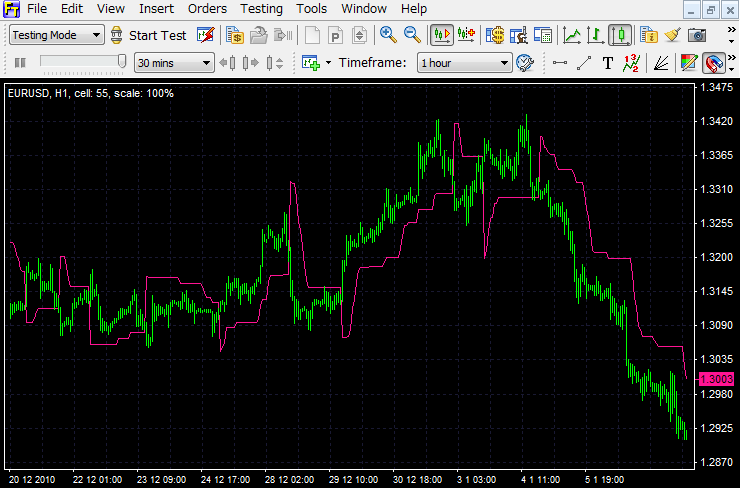Click the blank page icon
The height and width of the screenshot is (488, 740).
312,35
